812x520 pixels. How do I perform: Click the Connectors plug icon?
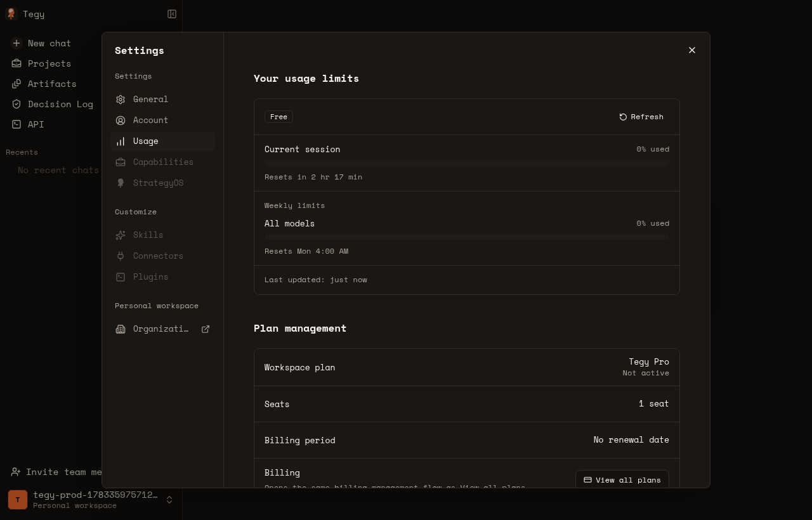[x=121, y=256]
